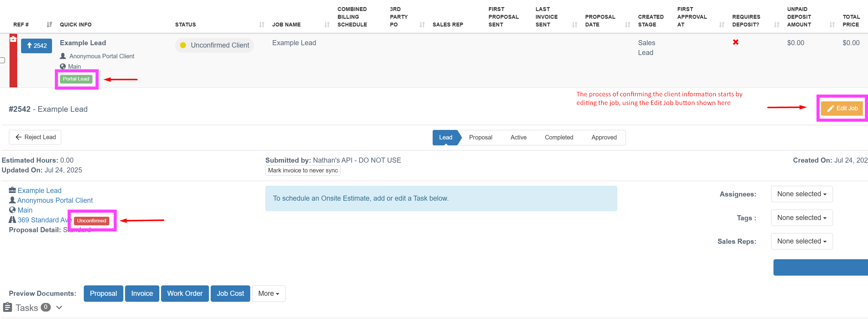Expand the Sales Reps dropdown
The width and height of the screenshot is (868, 319).
tap(801, 241)
